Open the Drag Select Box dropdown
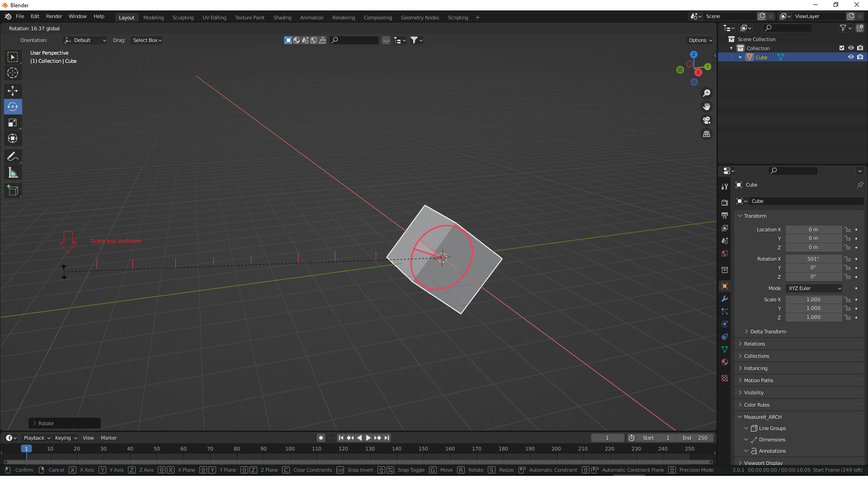Screen dimensions: 868x488 pyautogui.click(x=147, y=40)
